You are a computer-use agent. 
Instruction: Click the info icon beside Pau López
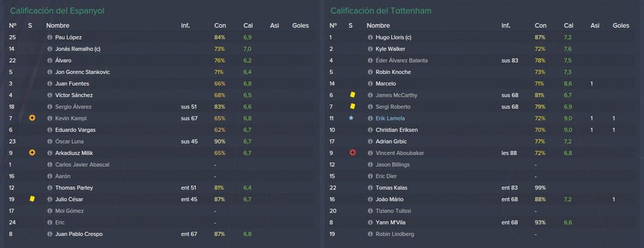pyautogui.click(x=50, y=37)
